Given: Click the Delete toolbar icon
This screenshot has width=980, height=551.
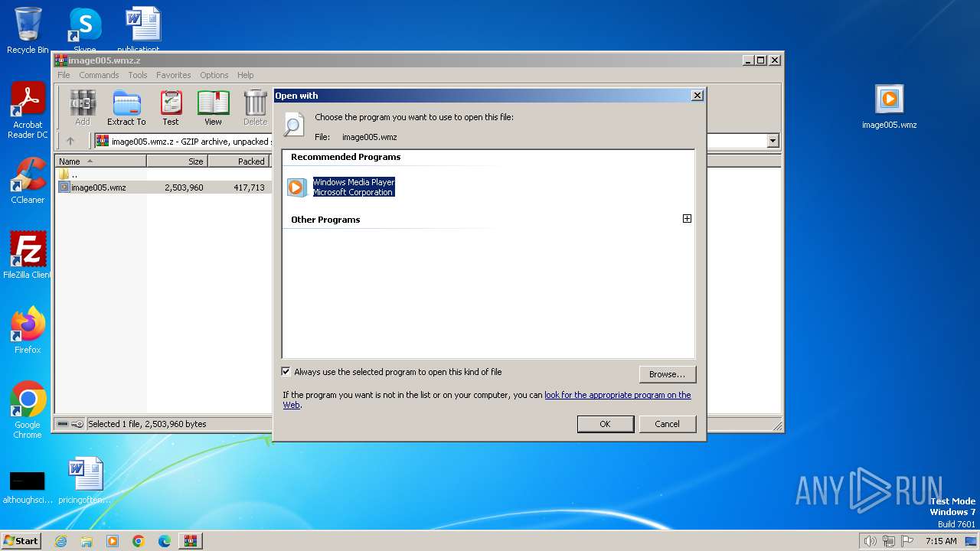Looking at the screenshot, I should 255,107.
